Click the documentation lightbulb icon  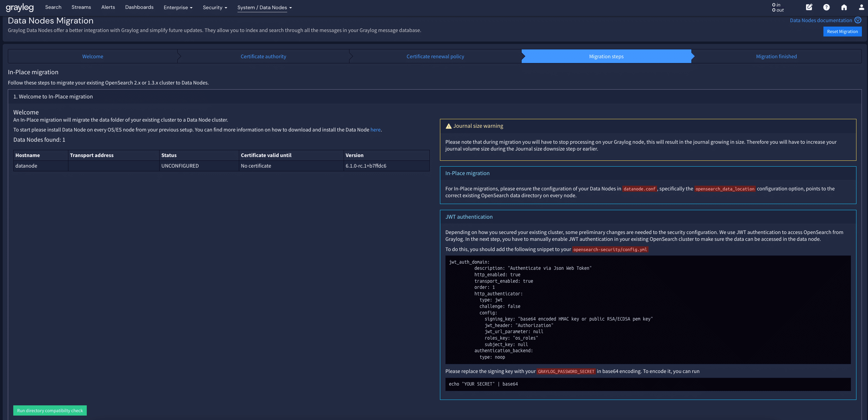[x=858, y=20]
